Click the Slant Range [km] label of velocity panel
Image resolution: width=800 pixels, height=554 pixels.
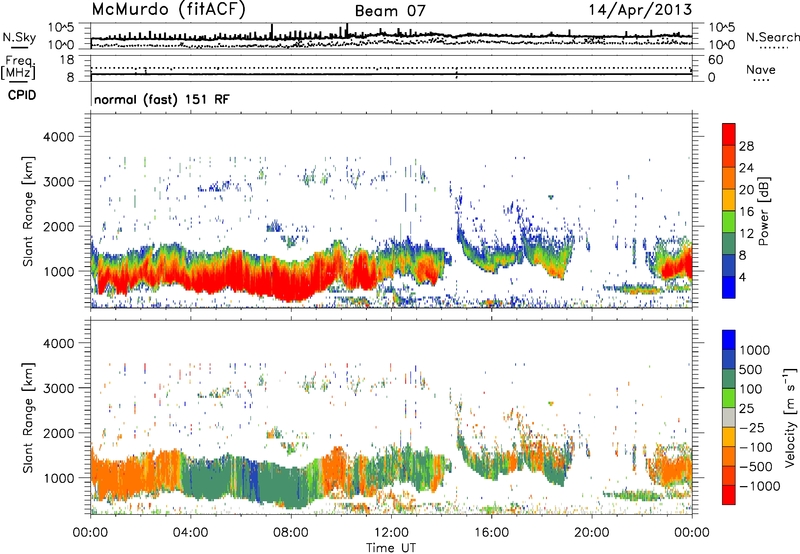[28, 417]
